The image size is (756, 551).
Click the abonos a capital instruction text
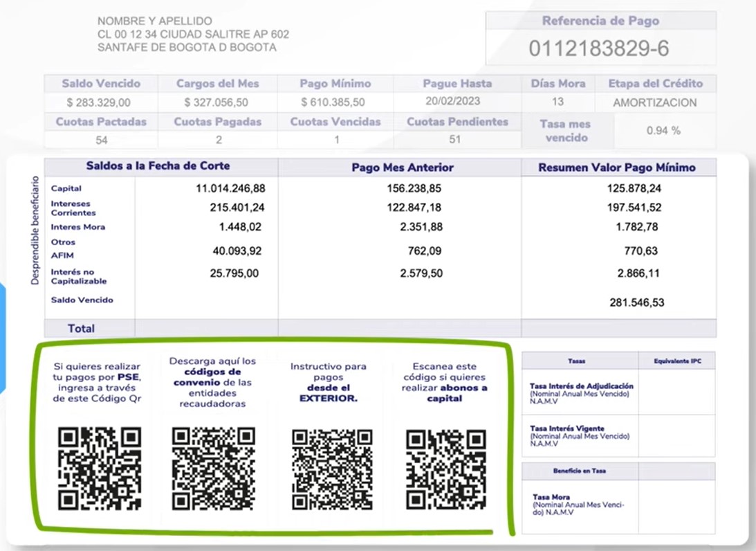tap(445, 382)
